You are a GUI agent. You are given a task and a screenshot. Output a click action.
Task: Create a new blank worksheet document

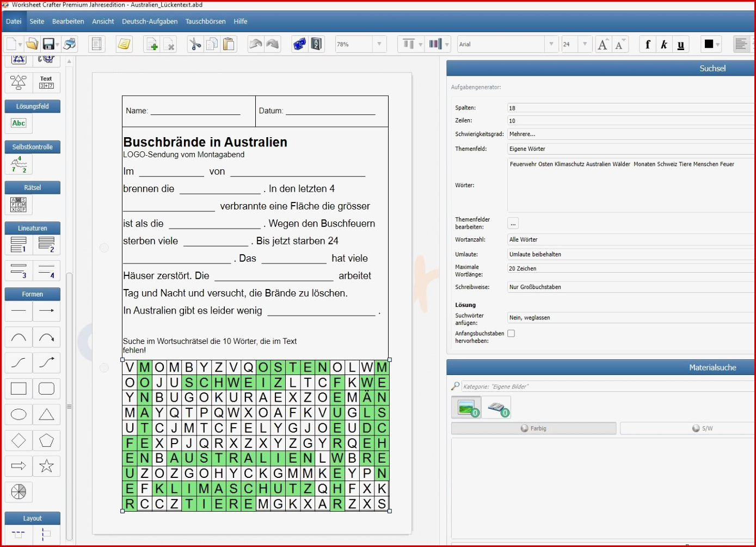point(11,44)
